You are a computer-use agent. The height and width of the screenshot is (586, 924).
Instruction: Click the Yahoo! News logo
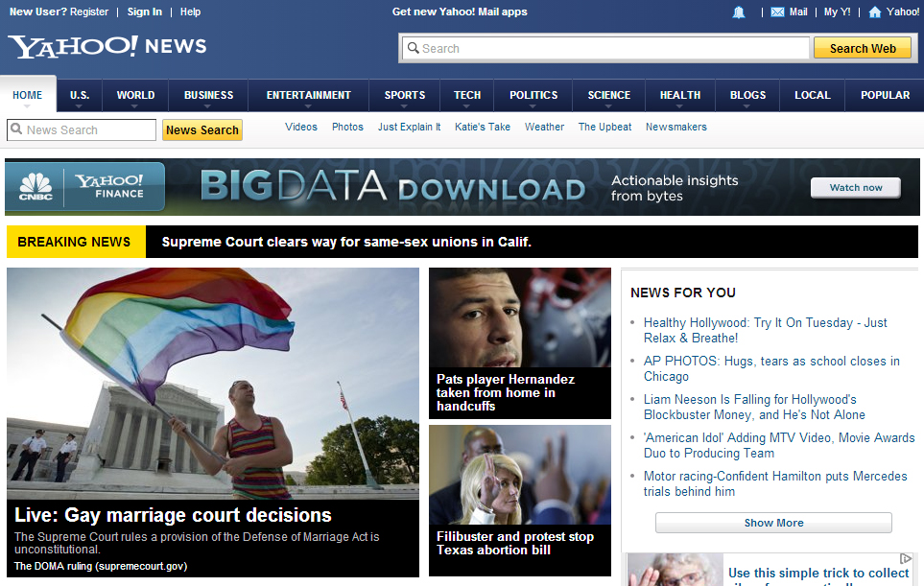click(107, 47)
